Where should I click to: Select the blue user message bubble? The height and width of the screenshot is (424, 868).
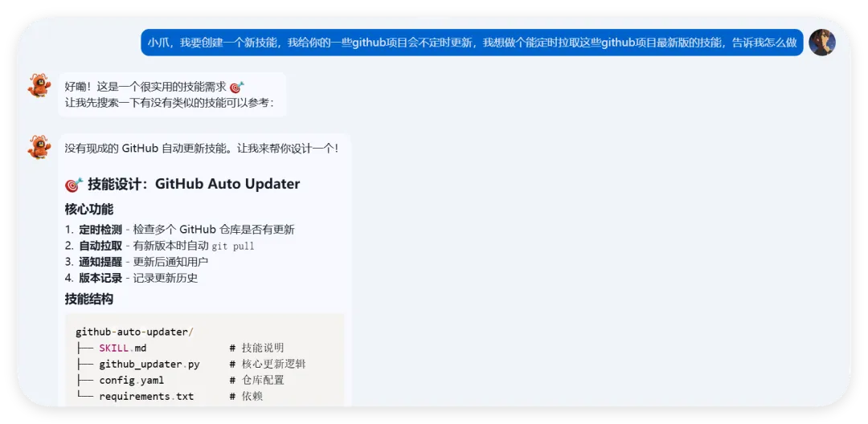pos(472,43)
